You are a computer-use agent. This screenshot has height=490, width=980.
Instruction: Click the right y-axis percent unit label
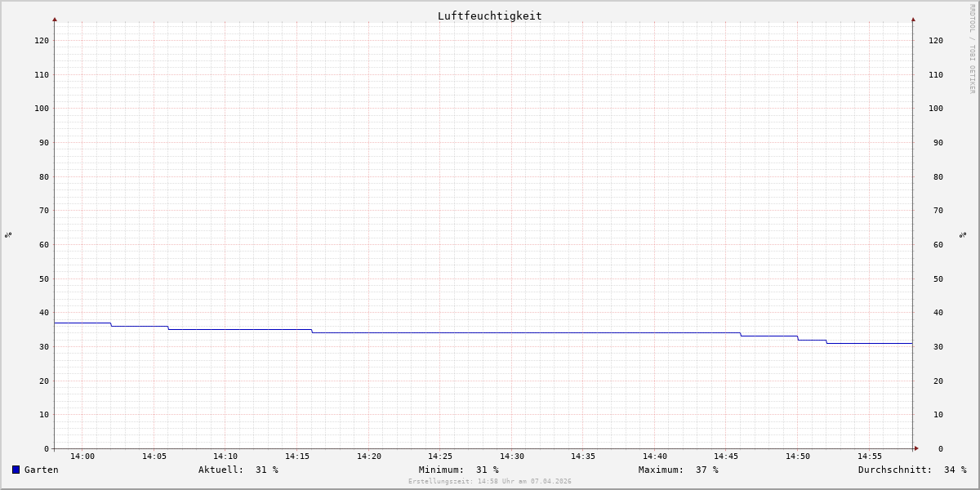click(x=964, y=235)
